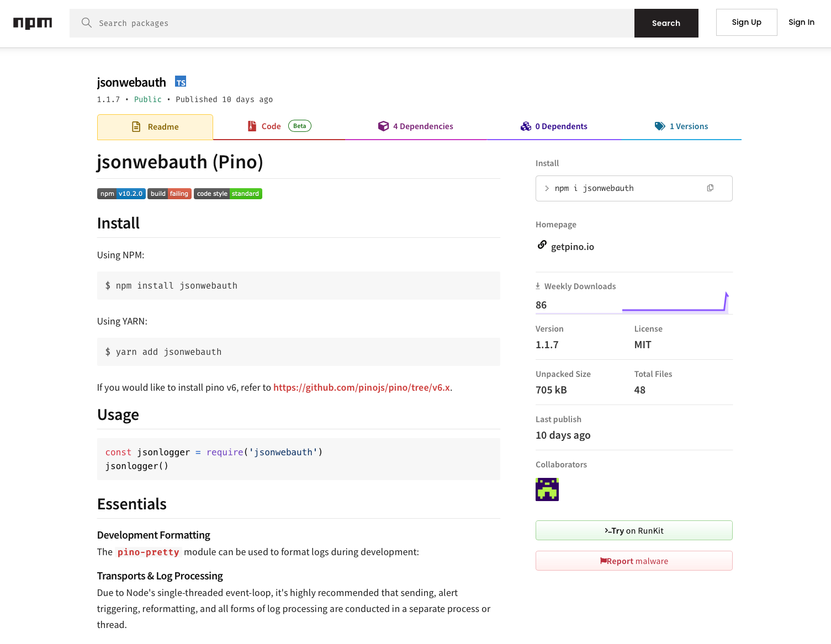Image resolution: width=831 pixels, height=644 pixels.
Task: Click the 'yarn add jsonwebauth' code block
Action: (x=299, y=352)
